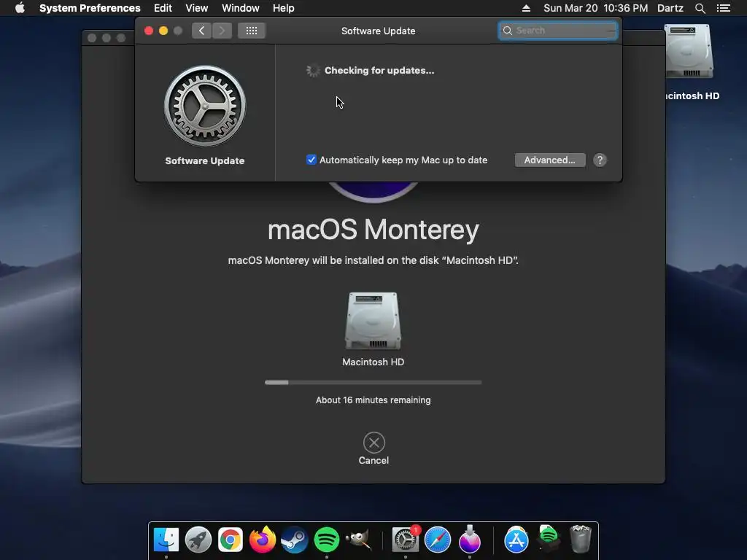Screen dimensions: 747x560
Task: Open help for Software Update
Action: click(x=600, y=160)
